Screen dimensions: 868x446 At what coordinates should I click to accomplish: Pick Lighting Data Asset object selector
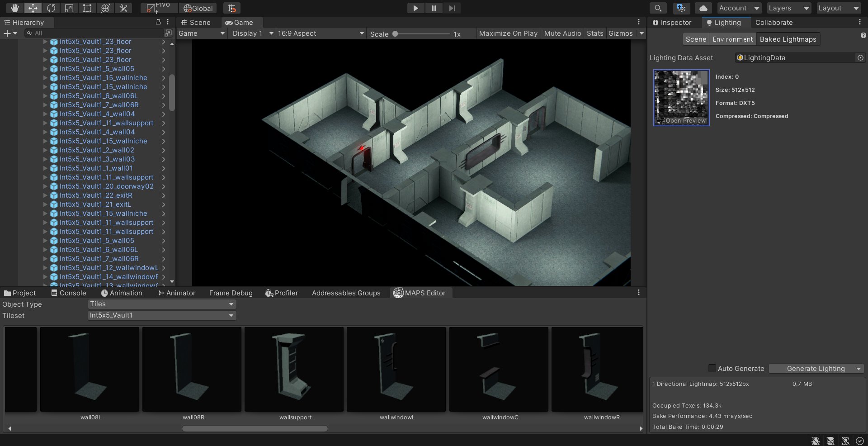coord(860,57)
